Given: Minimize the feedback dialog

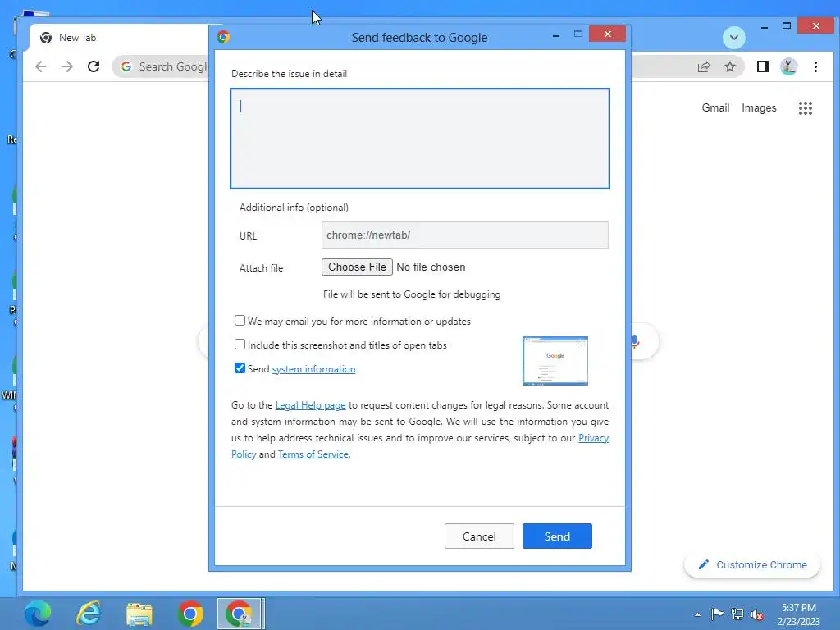Looking at the screenshot, I should [556, 35].
